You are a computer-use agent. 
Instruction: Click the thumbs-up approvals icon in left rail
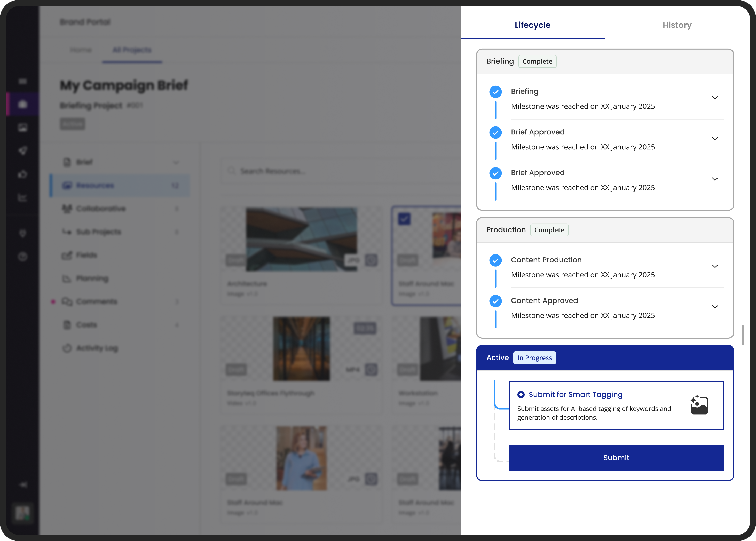pyautogui.click(x=23, y=174)
